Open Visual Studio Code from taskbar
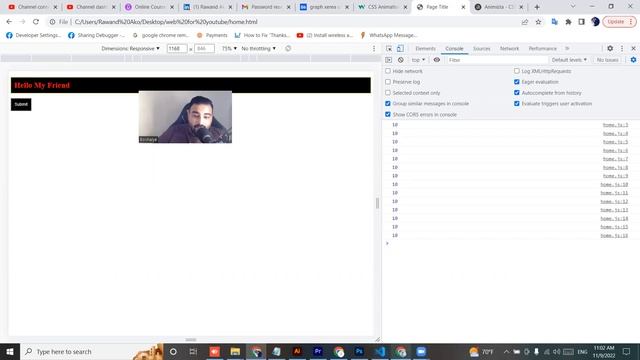Viewport: 640px width, 360px height. pyautogui.click(x=380, y=351)
